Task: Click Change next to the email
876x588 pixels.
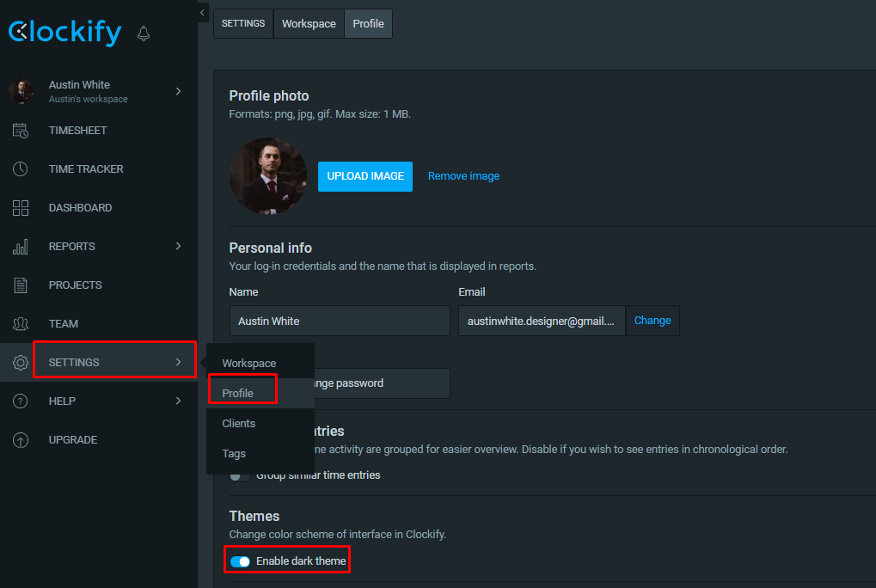Action: pyautogui.click(x=652, y=321)
